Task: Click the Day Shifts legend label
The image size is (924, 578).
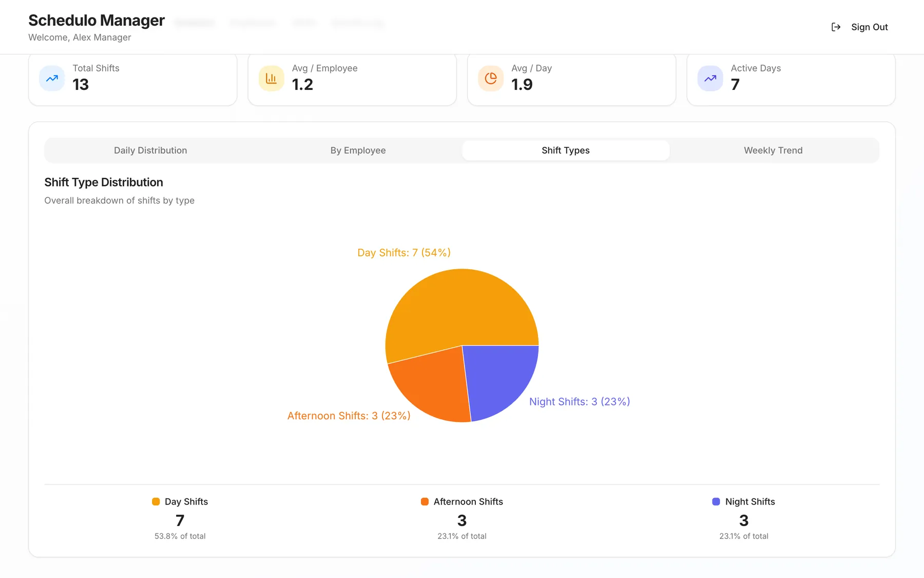Action: point(186,501)
